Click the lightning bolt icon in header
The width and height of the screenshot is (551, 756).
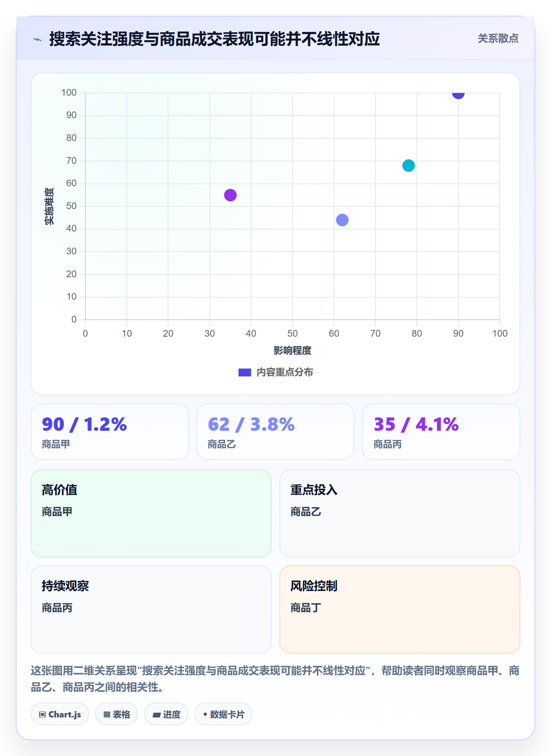coord(37,39)
